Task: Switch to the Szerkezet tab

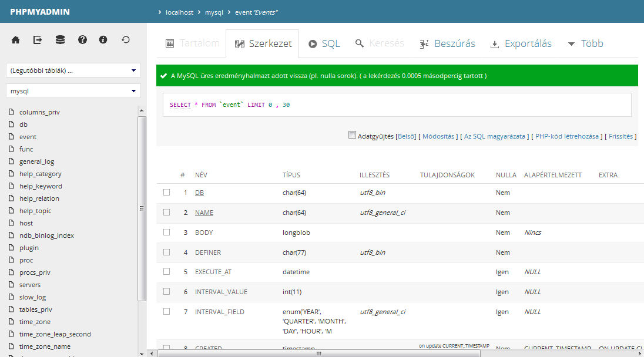Action: point(263,43)
